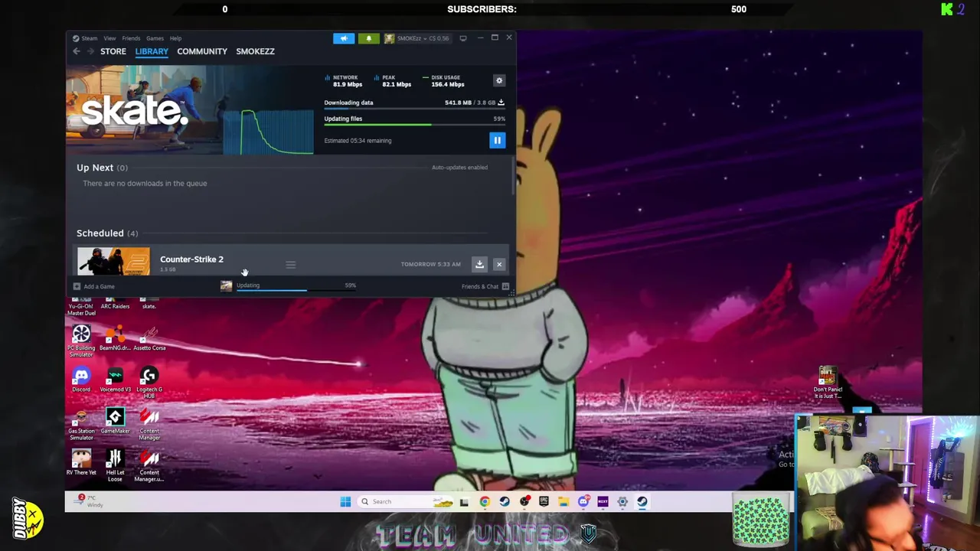Click Counter-Strike 2 thumbnail
Image resolution: width=980 pixels, height=551 pixels.
[x=113, y=261]
